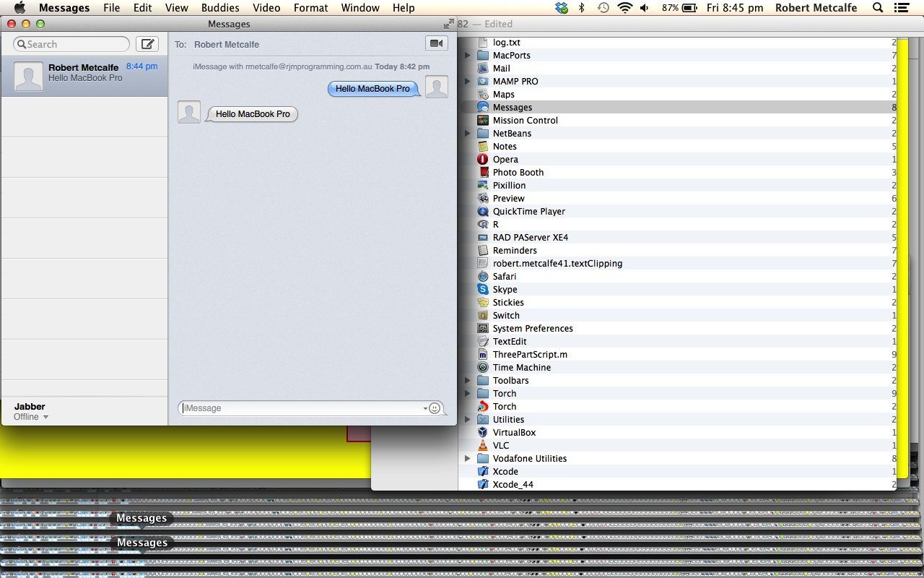Expand the Toolbars folder
The height and width of the screenshot is (578, 924).
467,380
